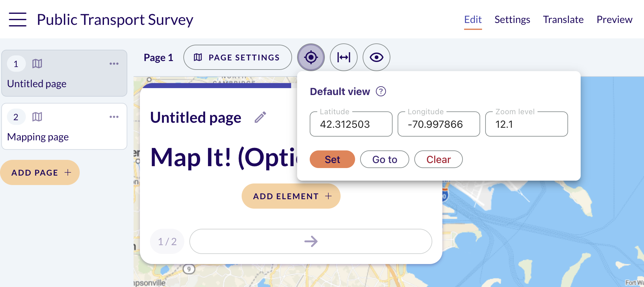Clear the default view
Image resolution: width=644 pixels, height=287 pixels.
[x=439, y=159]
